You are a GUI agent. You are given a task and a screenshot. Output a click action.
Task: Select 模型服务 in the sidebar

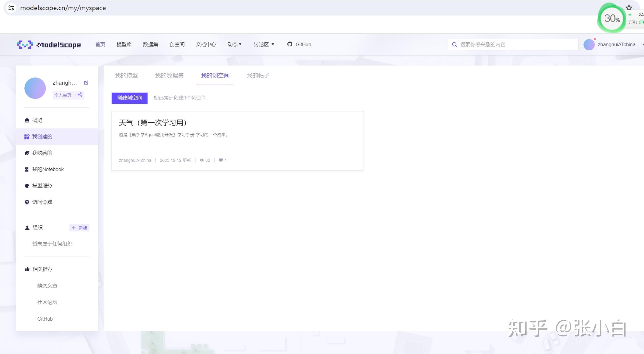coord(42,186)
